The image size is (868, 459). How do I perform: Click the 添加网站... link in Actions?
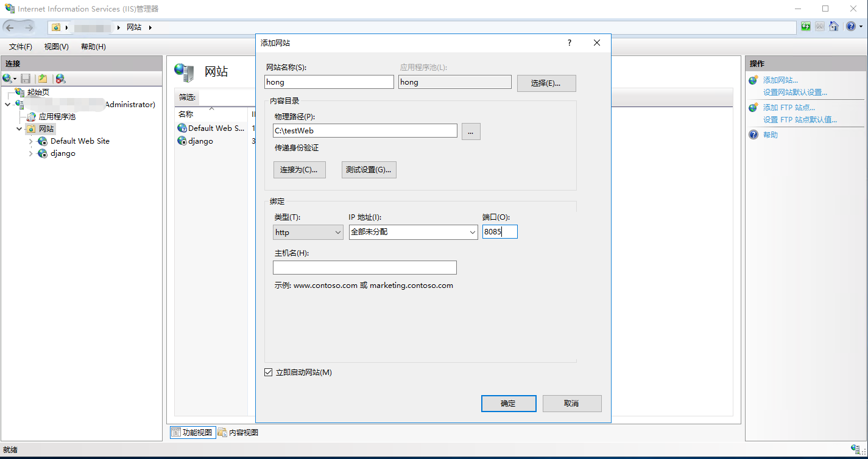pos(780,80)
